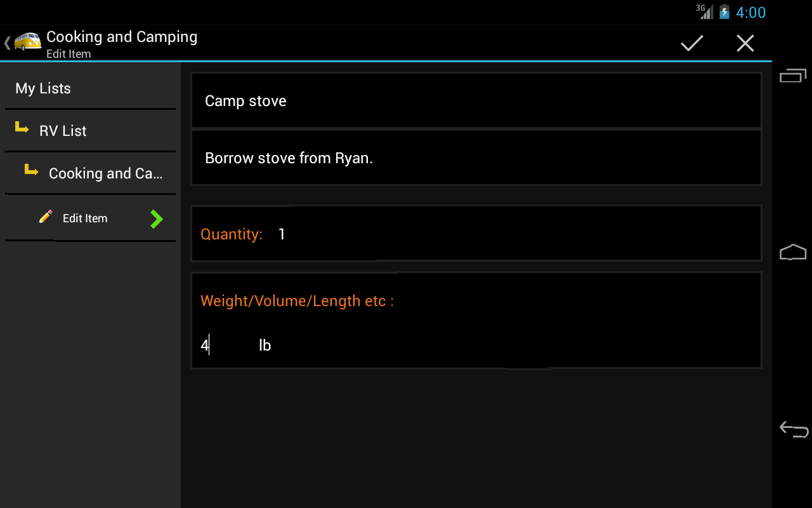The height and width of the screenshot is (508, 812).
Task: Expand Edit Item via the green chevron
Action: [x=155, y=218]
